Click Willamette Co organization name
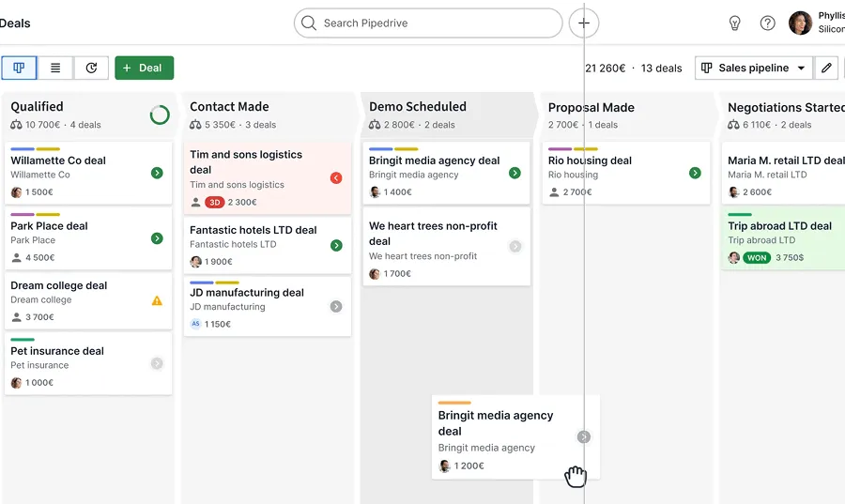This screenshot has height=504, width=845. click(x=40, y=175)
